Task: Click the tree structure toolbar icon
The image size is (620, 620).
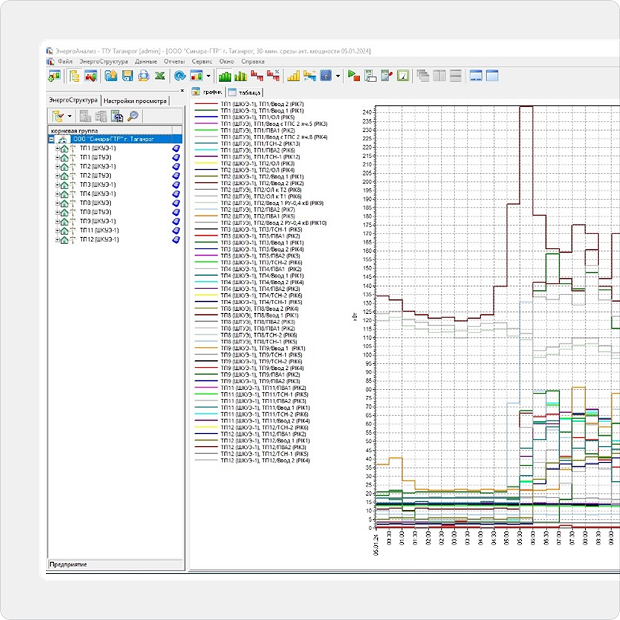Action: tap(74, 76)
